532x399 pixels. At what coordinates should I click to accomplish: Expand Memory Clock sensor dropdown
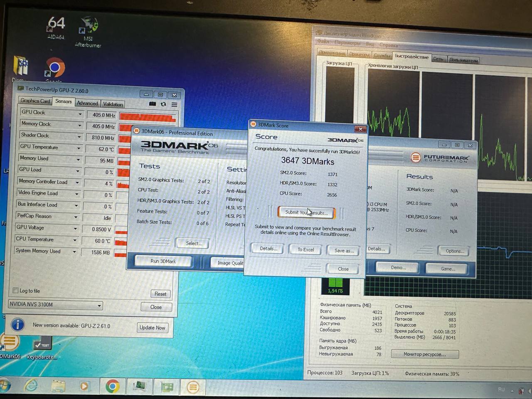pyautogui.click(x=79, y=125)
